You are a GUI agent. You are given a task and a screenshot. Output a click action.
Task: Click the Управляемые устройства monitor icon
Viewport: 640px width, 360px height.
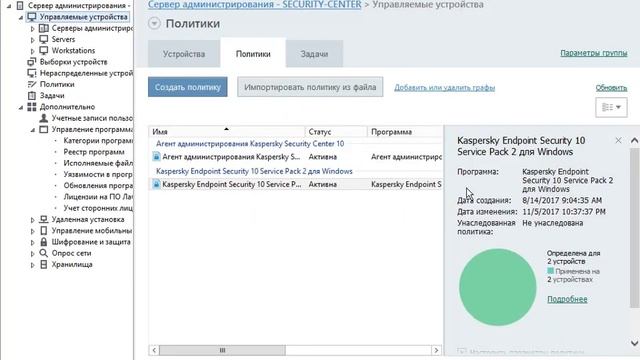tap(32, 17)
